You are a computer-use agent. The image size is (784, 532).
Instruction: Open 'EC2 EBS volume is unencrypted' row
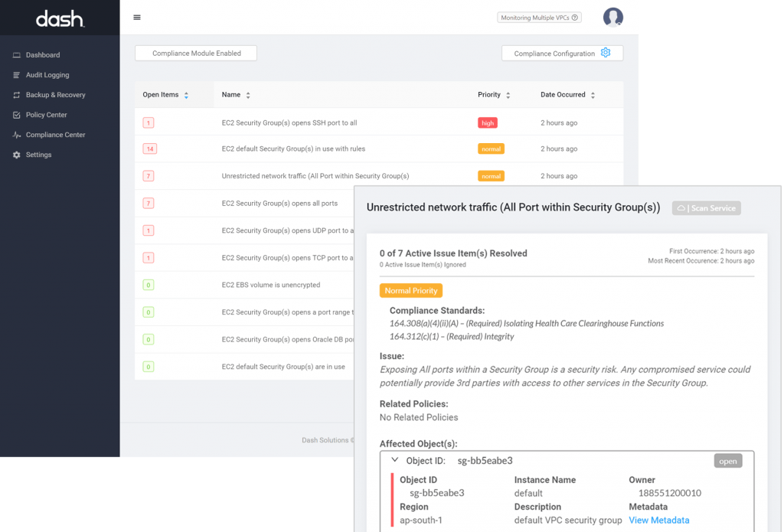271,285
